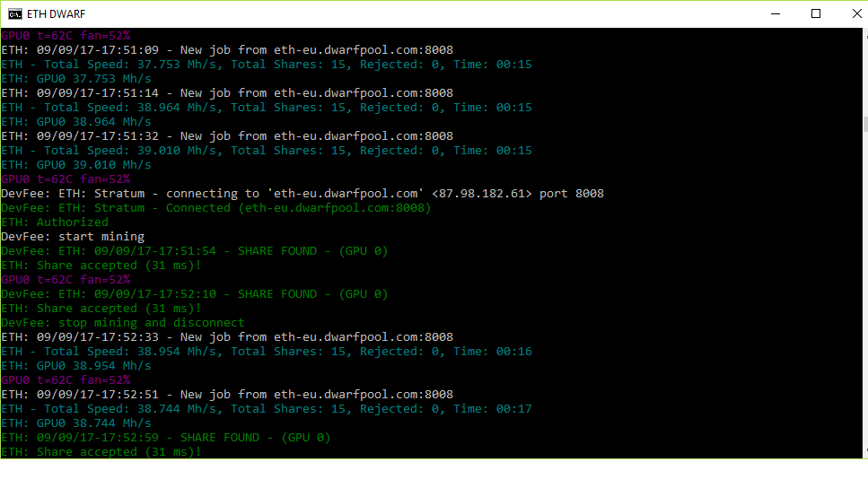Close the ETH DWARF console window
Image resolution: width=868 pixels, height=488 pixels.
[855, 13]
